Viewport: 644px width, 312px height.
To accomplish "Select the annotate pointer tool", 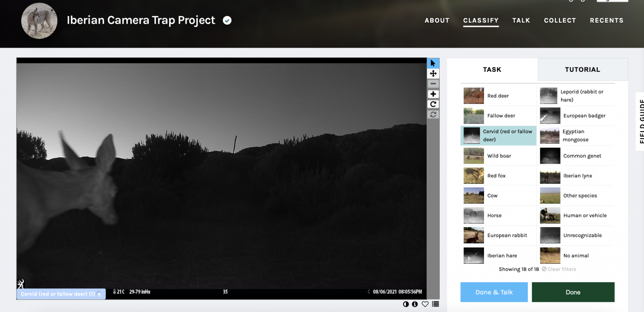I will pos(433,63).
